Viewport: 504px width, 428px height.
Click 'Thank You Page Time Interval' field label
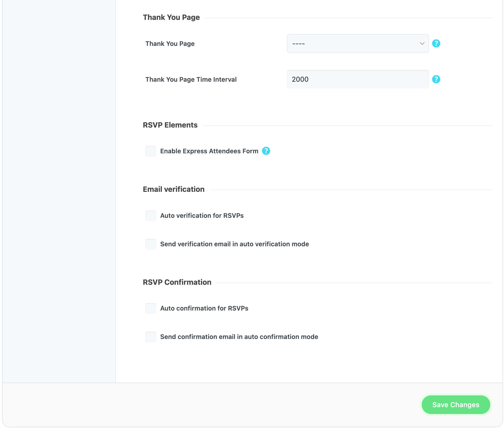[191, 79]
